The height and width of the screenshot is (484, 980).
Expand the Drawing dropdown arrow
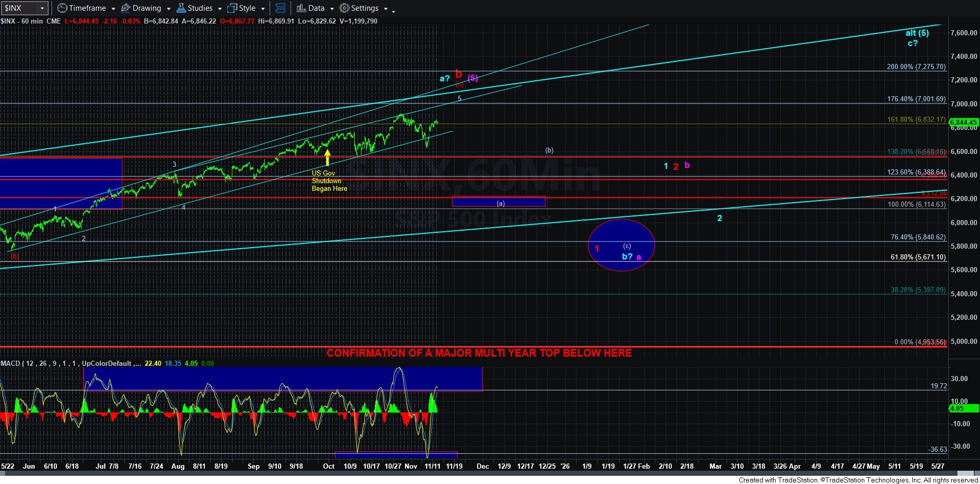click(x=168, y=9)
